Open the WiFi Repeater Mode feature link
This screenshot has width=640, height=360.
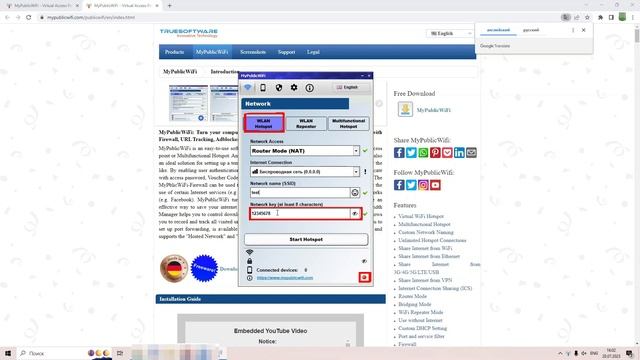420,312
